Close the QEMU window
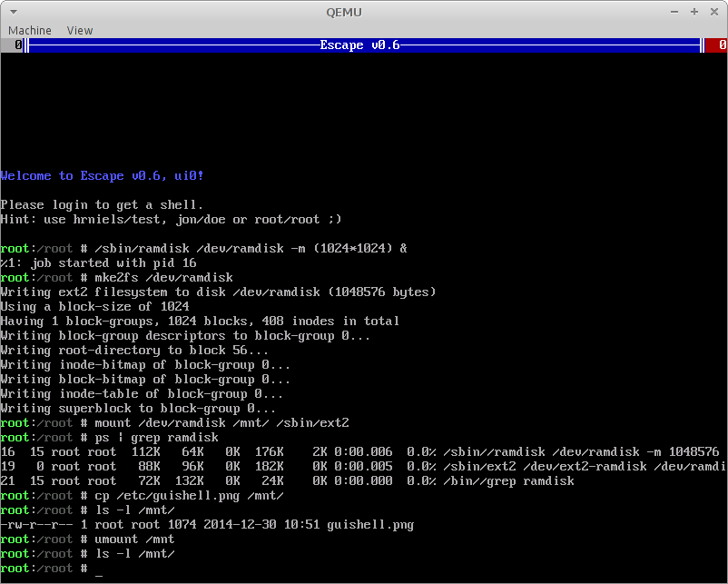 (714, 12)
